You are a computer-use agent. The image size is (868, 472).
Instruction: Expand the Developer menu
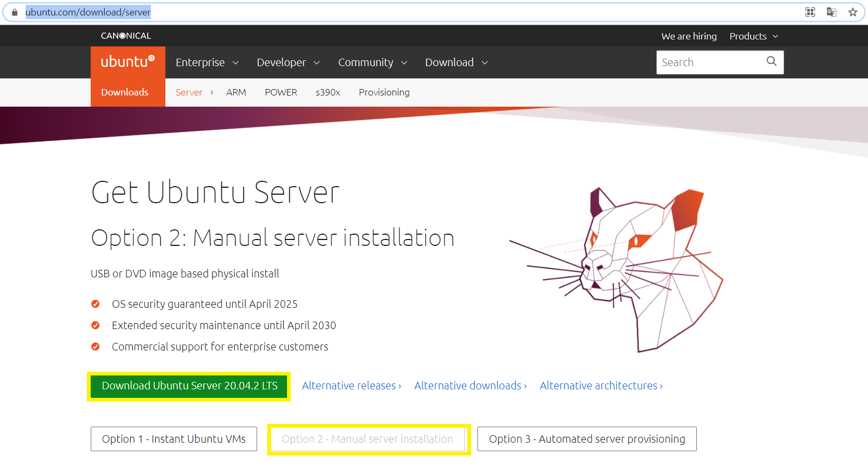[288, 62]
